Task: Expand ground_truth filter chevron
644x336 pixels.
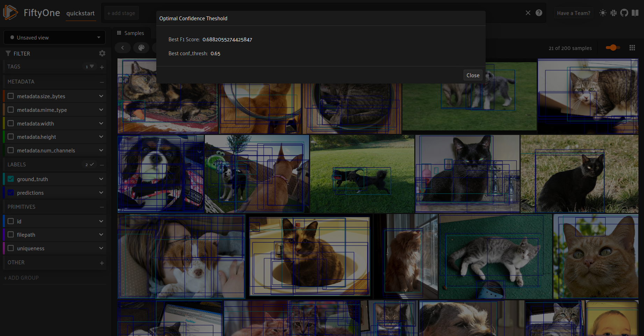Action: 101,179
